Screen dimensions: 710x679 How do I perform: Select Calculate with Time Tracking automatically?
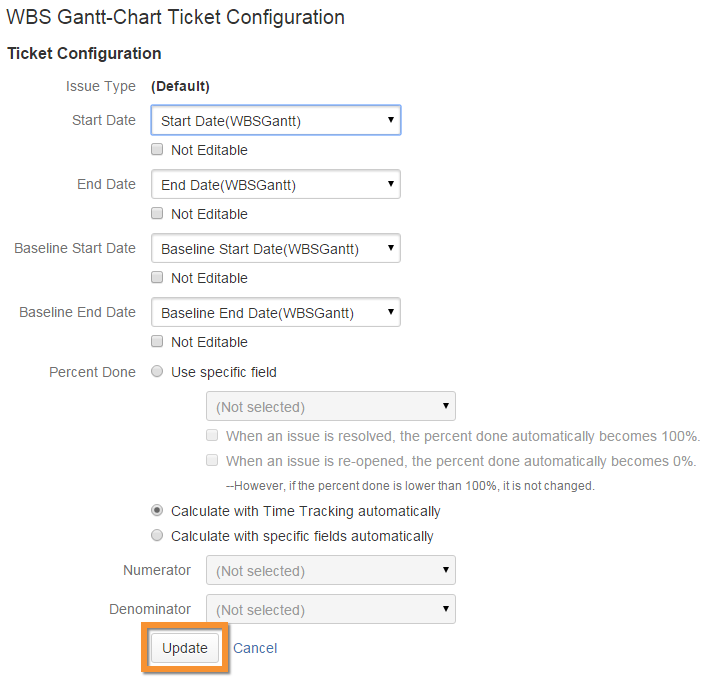pos(157,511)
